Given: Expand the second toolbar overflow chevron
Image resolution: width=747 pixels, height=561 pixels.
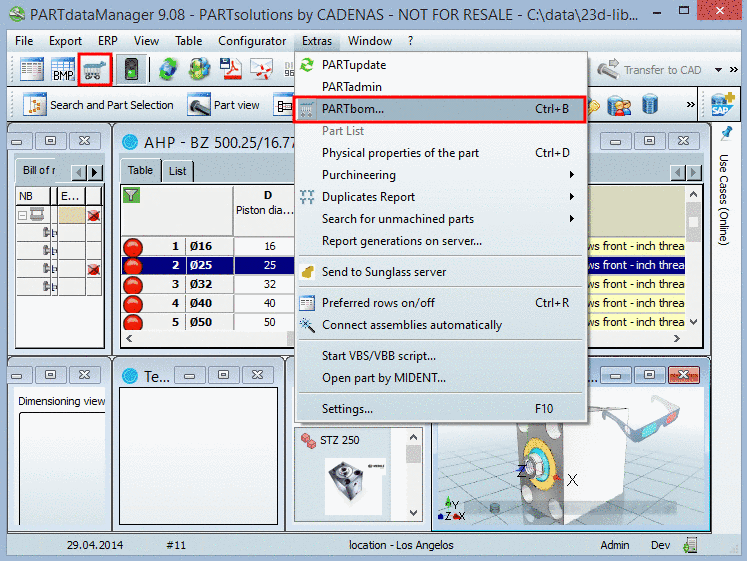Looking at the screenshot, I should [x=691, y=104].
